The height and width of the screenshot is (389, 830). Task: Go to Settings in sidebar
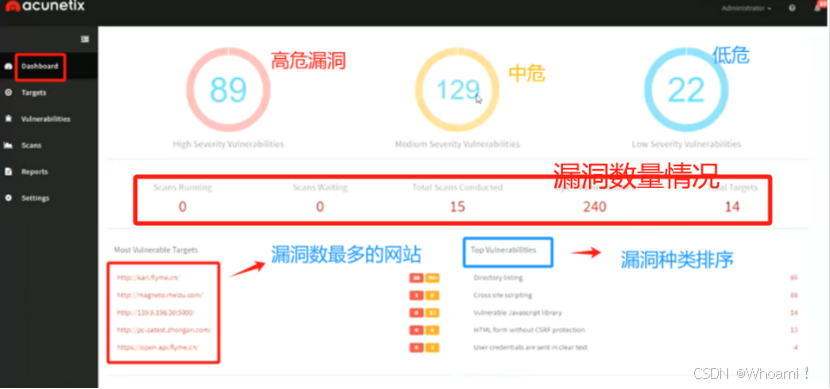click(x=35, y=198)
